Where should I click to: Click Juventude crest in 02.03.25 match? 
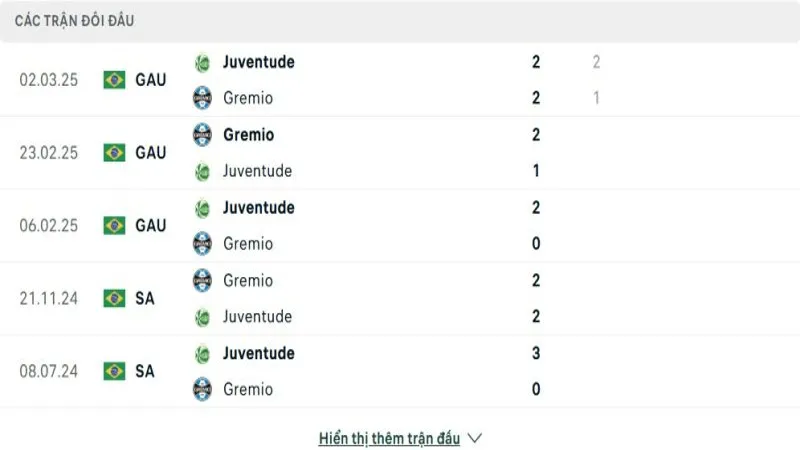pos(203,62)
